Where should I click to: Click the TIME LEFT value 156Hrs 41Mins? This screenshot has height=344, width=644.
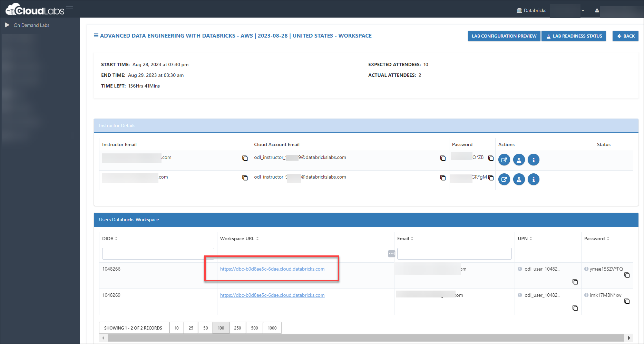[x=144, y=86]
